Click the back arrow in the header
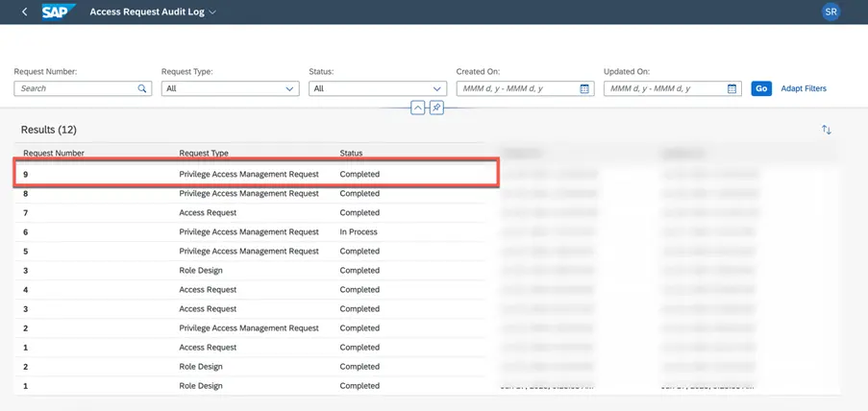 click(24, 12)
